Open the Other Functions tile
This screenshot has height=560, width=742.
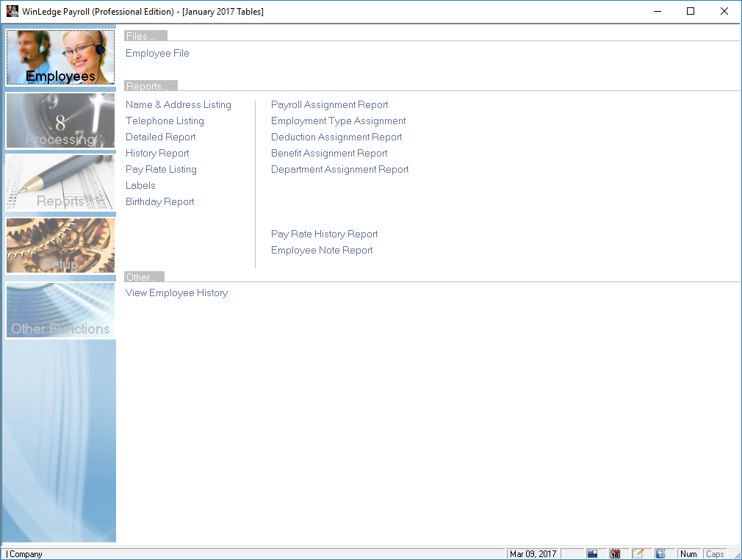click(60, 310)
